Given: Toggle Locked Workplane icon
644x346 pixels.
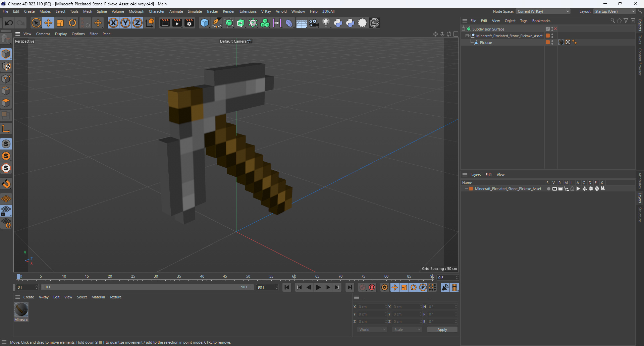Looking at the screenshot, I should [6, 211].
